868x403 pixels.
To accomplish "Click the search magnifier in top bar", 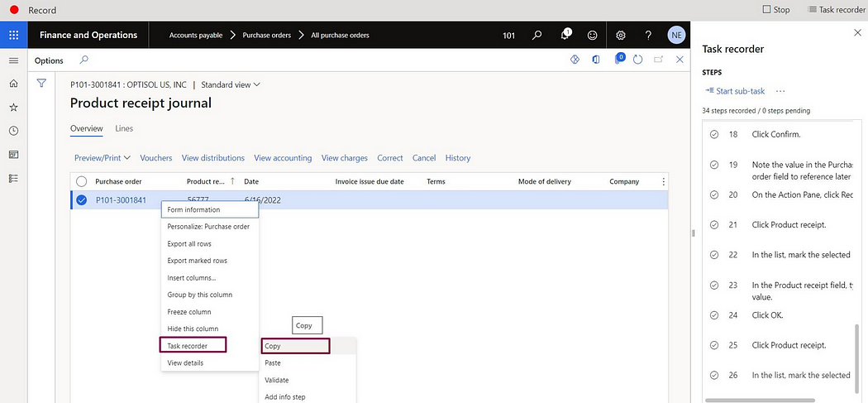I will tap(537, 35).
